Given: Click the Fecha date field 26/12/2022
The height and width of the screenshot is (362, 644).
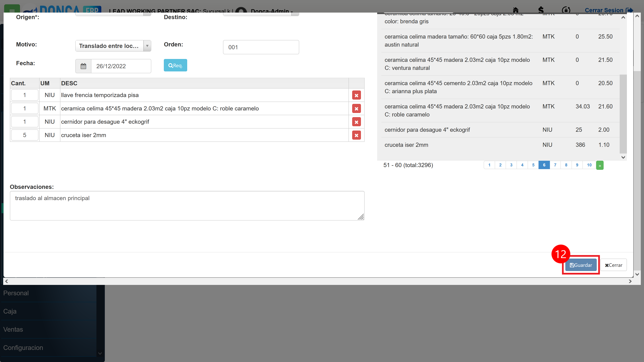Looking at the screenshot, I should click(121, 66).
